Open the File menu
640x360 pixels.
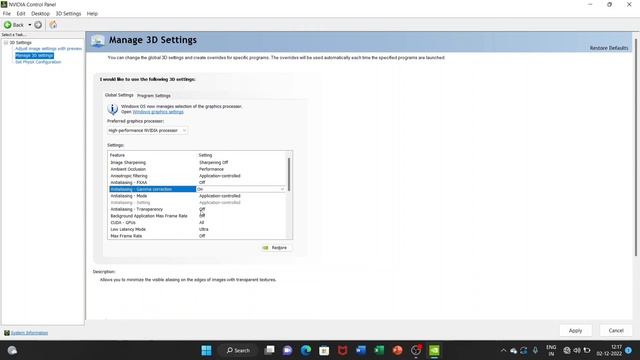(x=7, y=13)
